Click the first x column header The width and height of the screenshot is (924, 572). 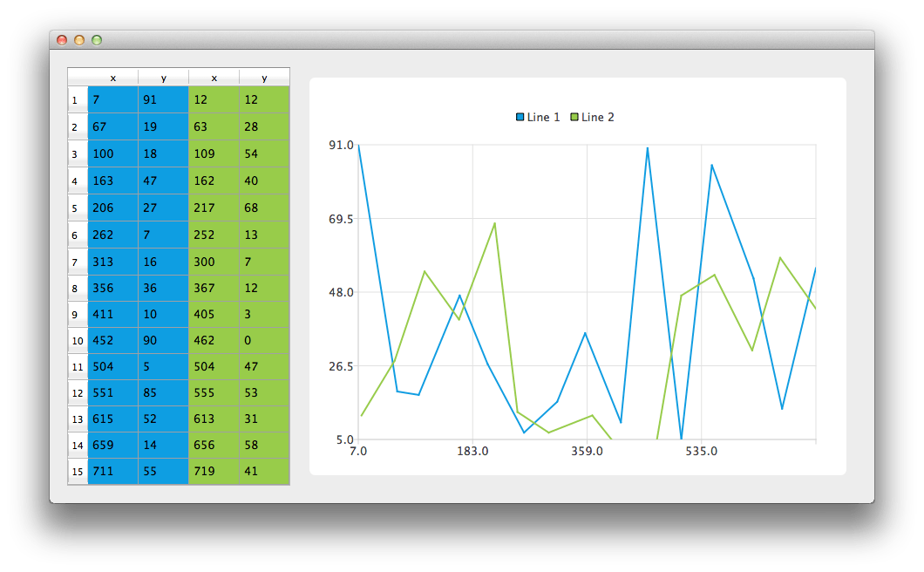click(x=112, y=77)
